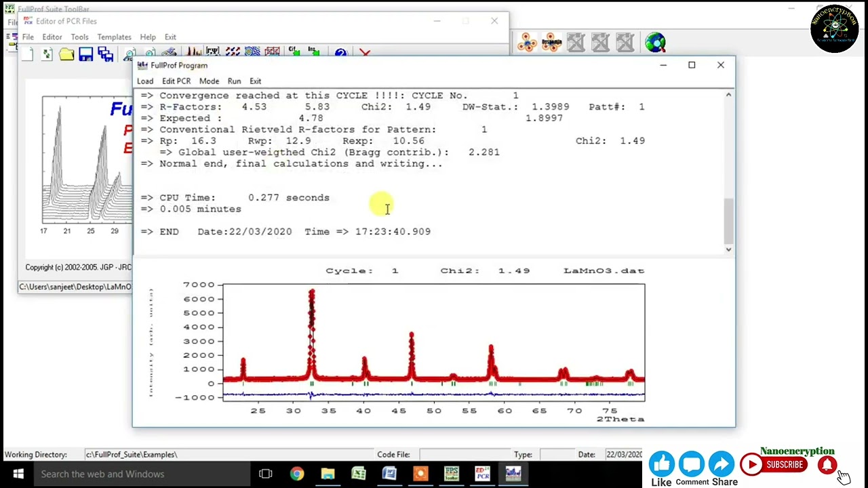Click the Type field in status bar

[556, 455]
